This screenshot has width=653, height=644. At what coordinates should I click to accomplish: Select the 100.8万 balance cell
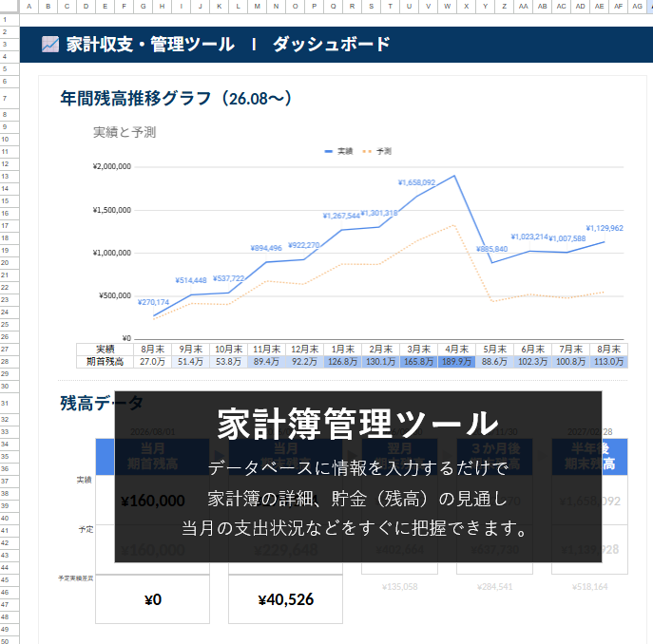571,362
